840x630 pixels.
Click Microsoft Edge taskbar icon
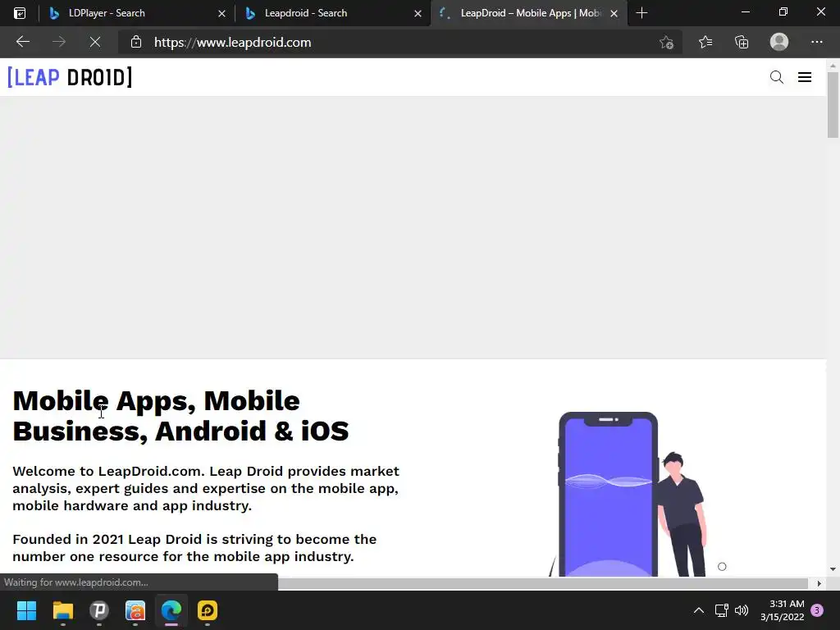[171, 610]
